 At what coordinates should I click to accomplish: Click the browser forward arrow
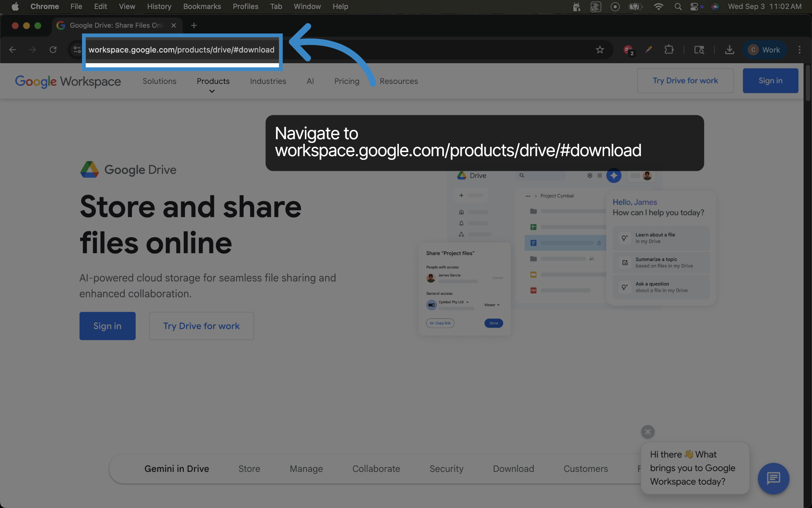33,50
